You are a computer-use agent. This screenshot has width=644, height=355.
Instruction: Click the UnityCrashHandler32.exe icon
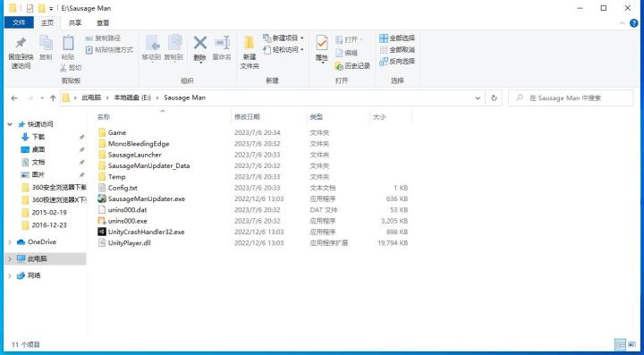[102, 232]
